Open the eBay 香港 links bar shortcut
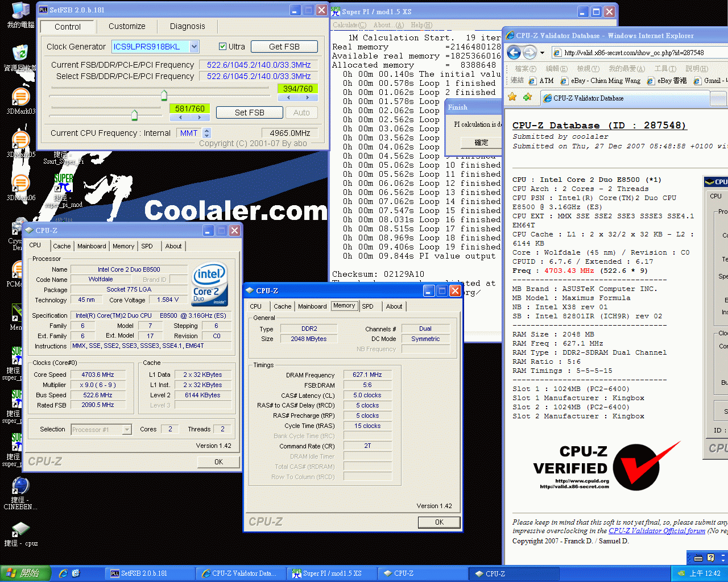The width and height of the screenshot is (728, 582). 667,81
